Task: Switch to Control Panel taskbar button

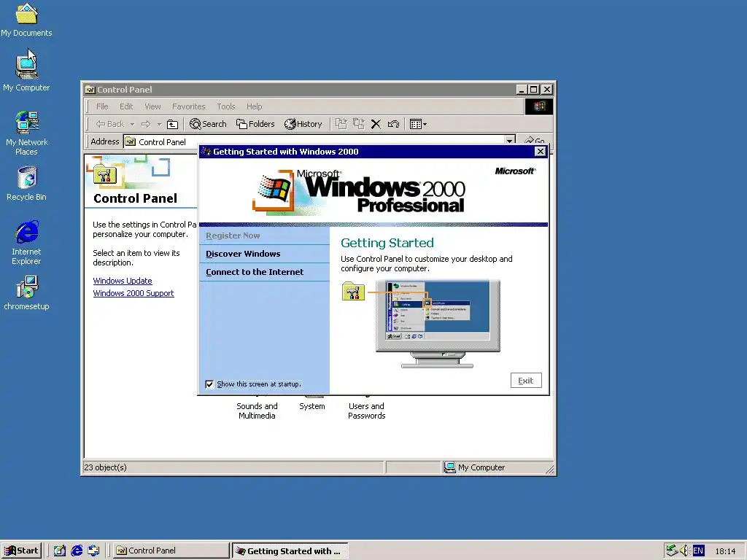Action: [x=171, y=551]
